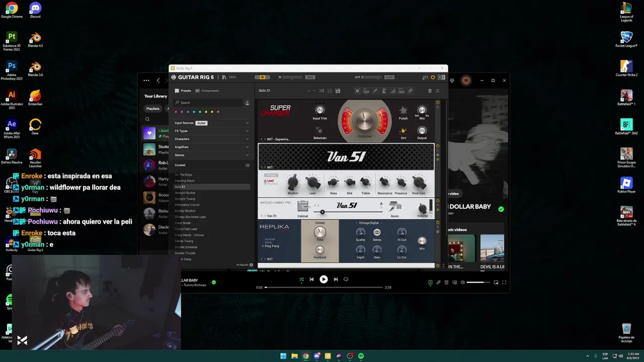Play the track in Spotify
The width and height of the screenshot is (644, 362).
tap(324, 280)
